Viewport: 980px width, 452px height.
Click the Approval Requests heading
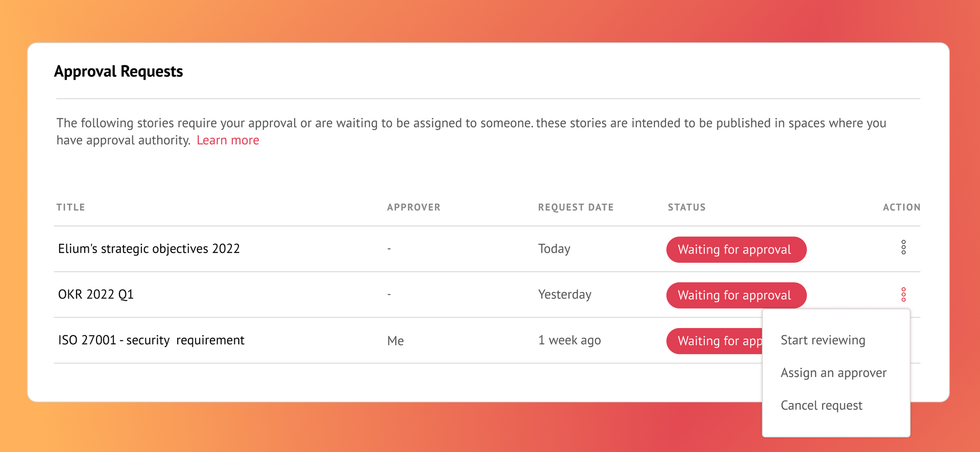point(118,71)
